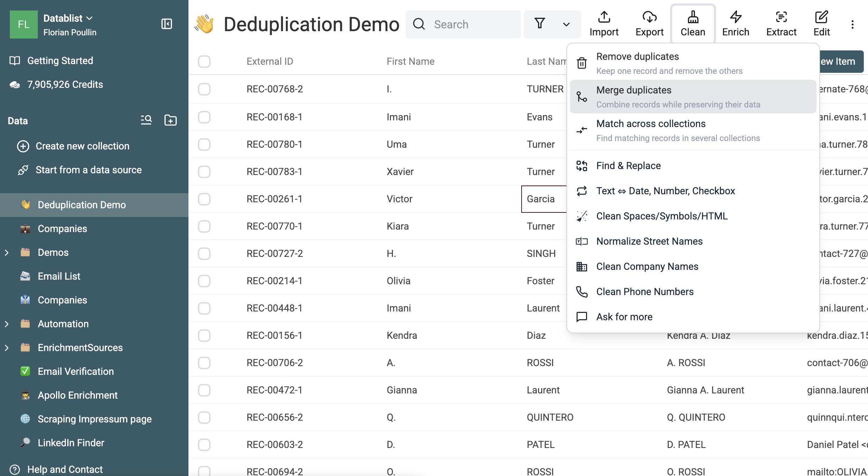Viewport: 868px width, 476px height.
Task: Collapse the sidebar panel icon
Action: (x=166, y=24)
